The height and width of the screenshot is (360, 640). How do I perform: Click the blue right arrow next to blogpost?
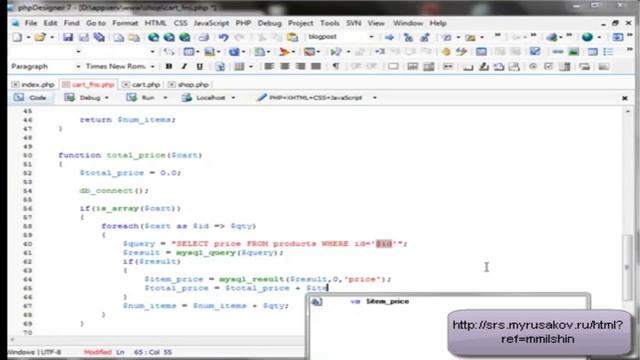tap(389, 37)
